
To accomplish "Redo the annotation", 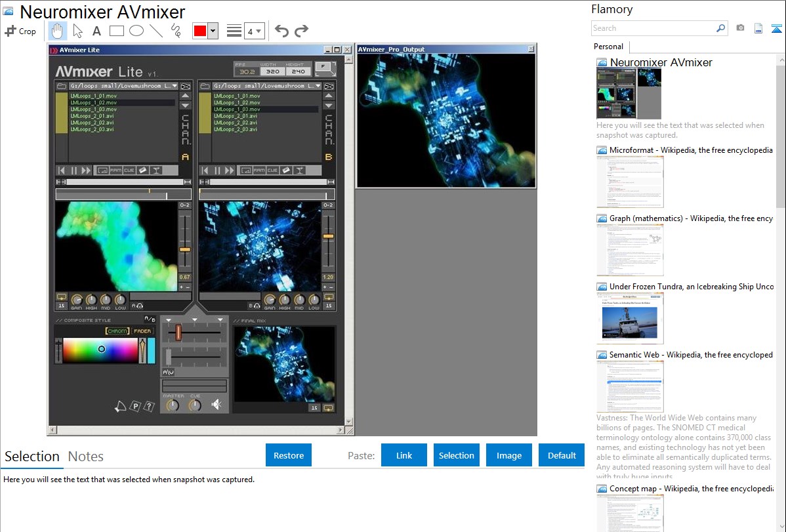I will pyautogui.click(x=301, y=31).
